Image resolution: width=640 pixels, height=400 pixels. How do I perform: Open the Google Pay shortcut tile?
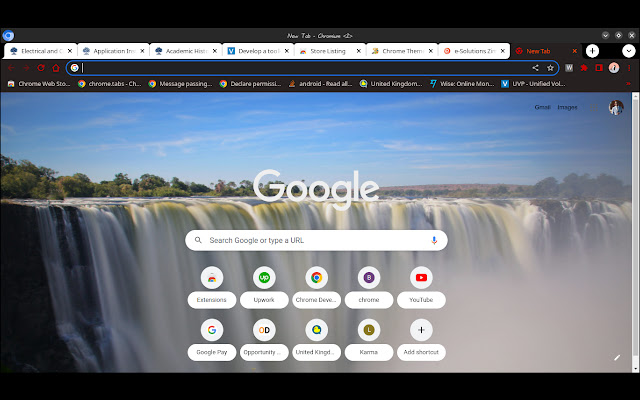point(211,340)
